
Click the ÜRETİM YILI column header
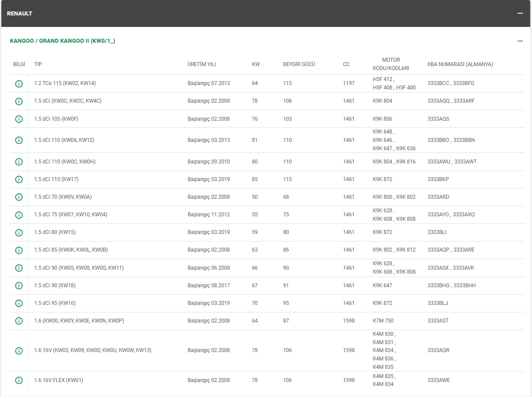202,64
